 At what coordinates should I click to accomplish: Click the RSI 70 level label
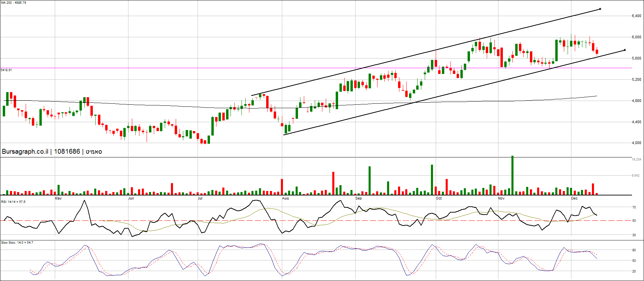(x=634, y=207)
